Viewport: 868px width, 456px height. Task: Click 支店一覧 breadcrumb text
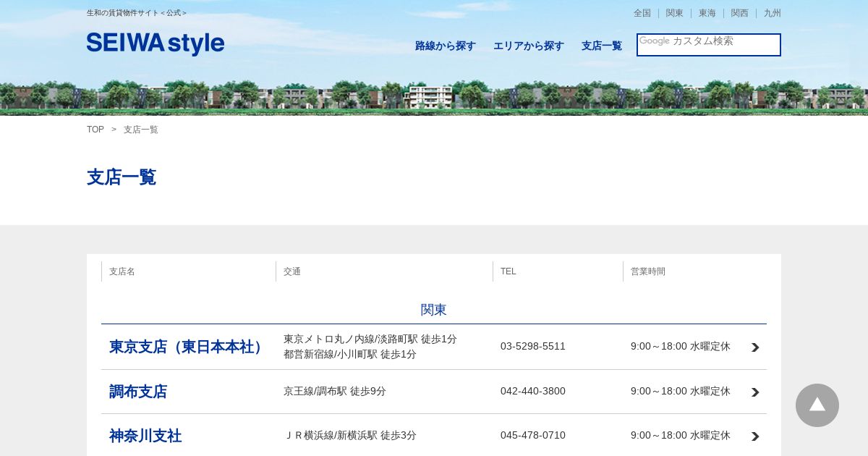click(141, 130)
